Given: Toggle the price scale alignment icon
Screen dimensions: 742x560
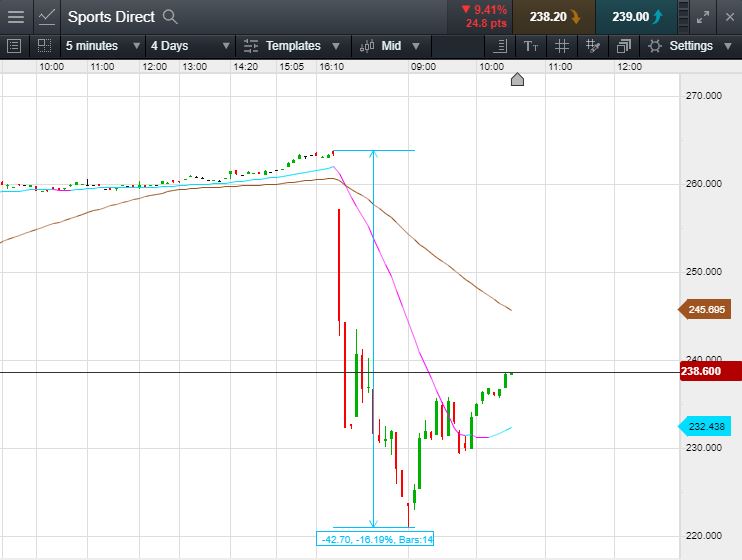Looking at the screenshot, I should point(500,46).
